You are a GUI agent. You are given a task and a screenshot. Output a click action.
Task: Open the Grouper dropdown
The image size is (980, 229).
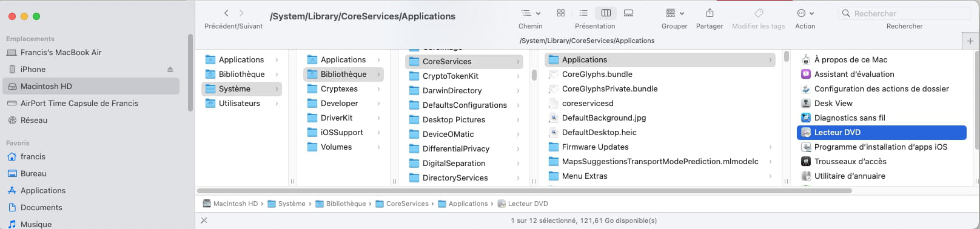coord(674,13)
